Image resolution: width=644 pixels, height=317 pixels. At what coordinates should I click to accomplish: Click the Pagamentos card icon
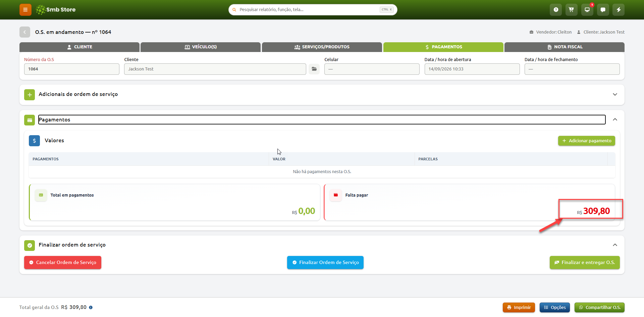pyautogui.click(x=30, y=120)
